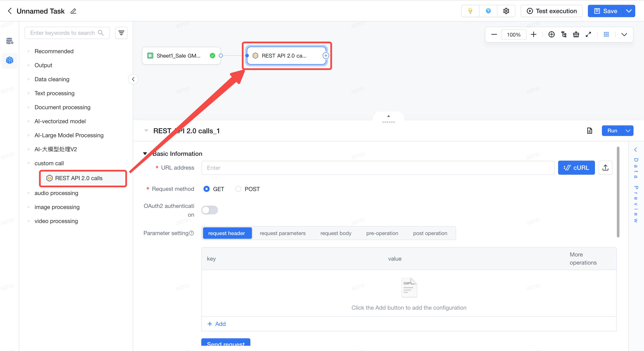Viewport: 644px width, 351px height.
Task: Switch to the request parameters tab
Action: coord(283,233)
